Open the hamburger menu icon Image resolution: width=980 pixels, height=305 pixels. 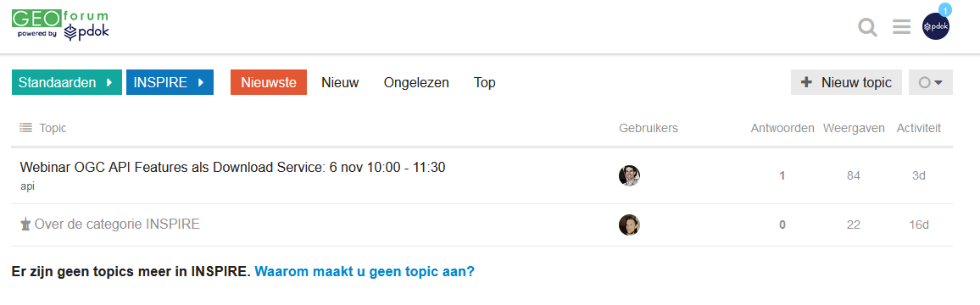901,27
